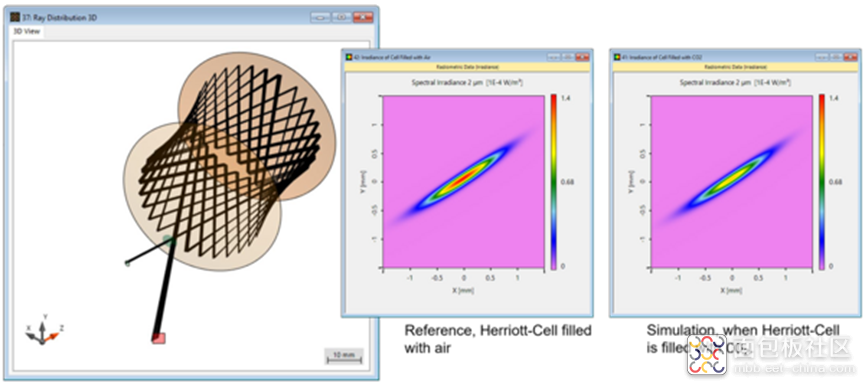The height and width of the screenshot is (386, 865).
Task: Click the color scale bar in Air window
Action: coord(553,182)
